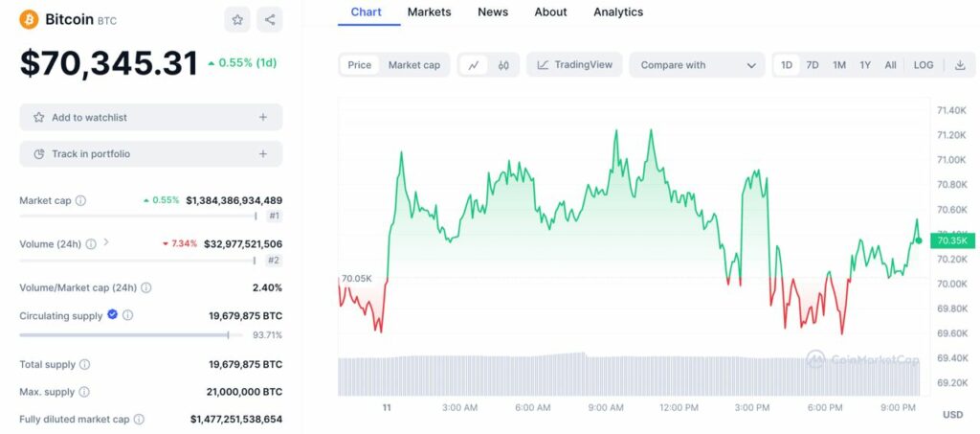Enable LOG scale on chart

click(924, 65)
